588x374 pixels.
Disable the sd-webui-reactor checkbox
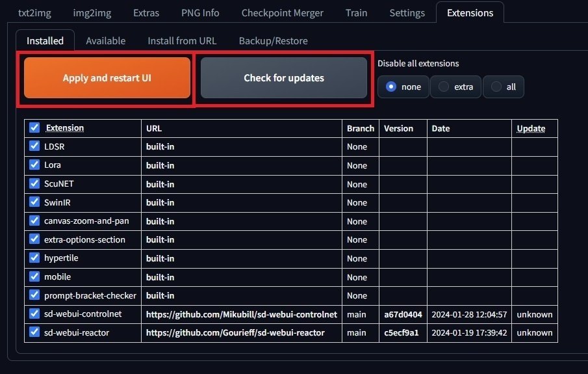34,332
